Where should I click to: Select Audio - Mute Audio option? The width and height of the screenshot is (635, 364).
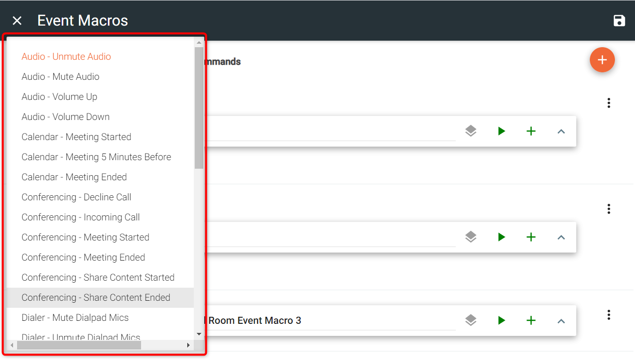[x=100, y=77]
